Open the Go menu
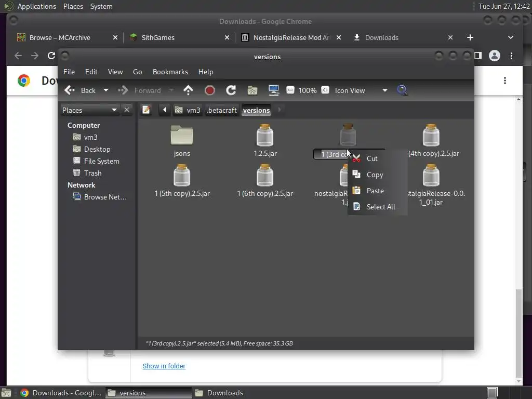532x399 pixels. point(137,72)
